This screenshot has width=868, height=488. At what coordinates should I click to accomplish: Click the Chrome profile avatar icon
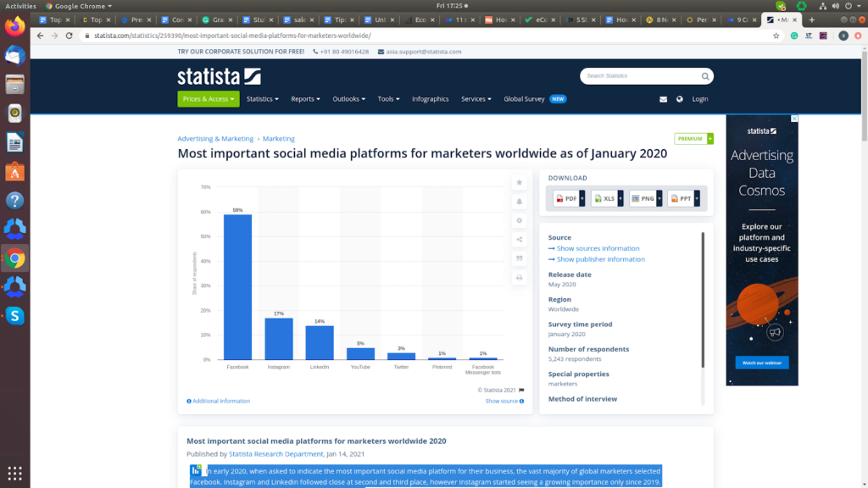tap(843, 36)
